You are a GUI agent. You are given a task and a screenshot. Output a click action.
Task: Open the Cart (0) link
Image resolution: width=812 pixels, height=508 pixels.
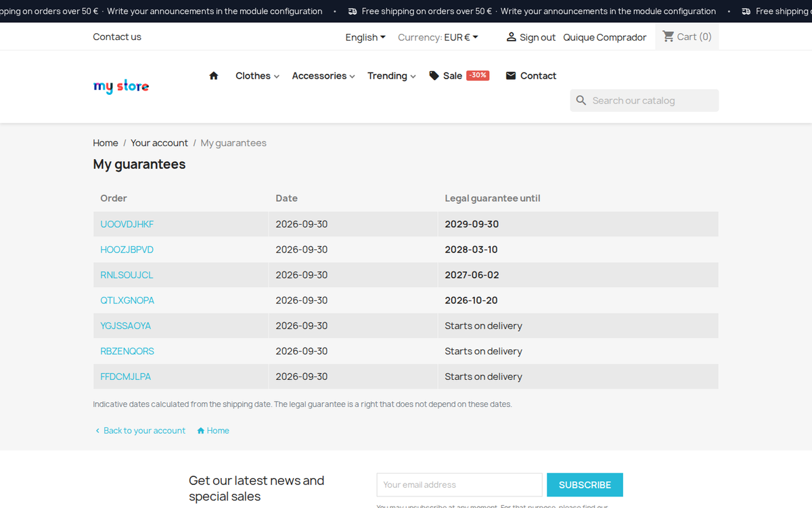[687, 37]
